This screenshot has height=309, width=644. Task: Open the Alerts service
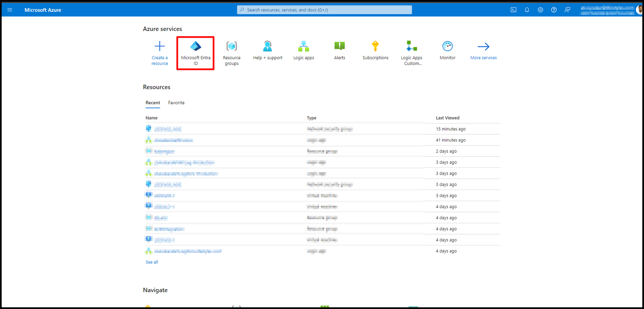pyautogui.click(x=340, y=51)
